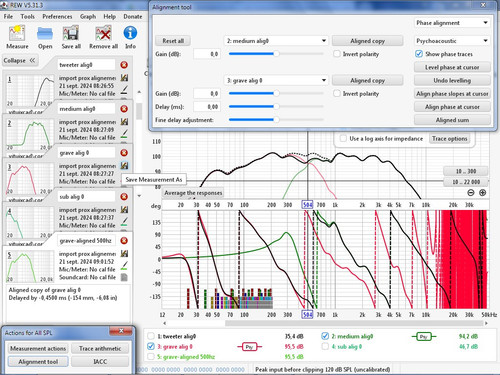Remove the grave-aligned 500hz measurement

coord(124,241)
